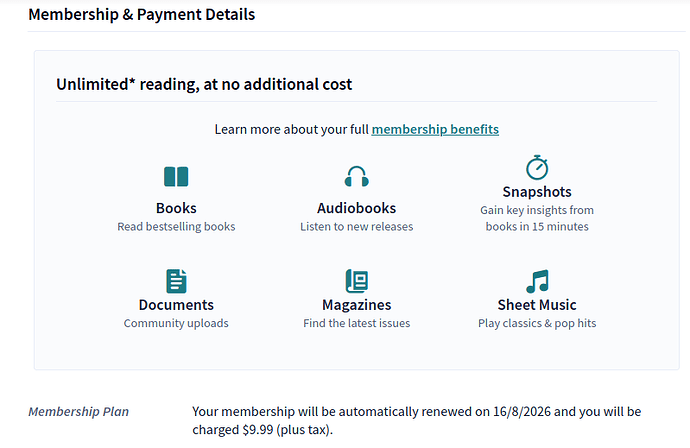Image resolution: width=690 pixels, height=448 pixels.
Task: Click the Audiobooks headphones icon
Action: coord(356,177)
